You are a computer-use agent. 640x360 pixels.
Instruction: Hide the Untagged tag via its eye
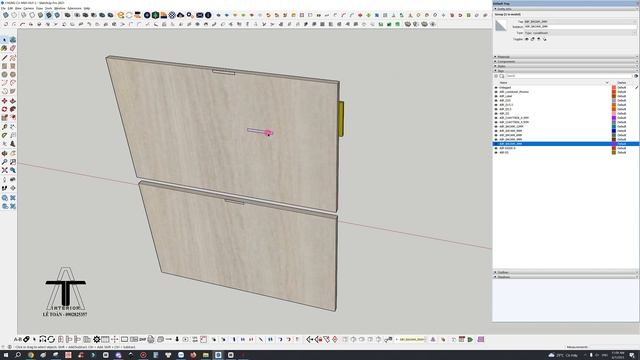[496, 87]
